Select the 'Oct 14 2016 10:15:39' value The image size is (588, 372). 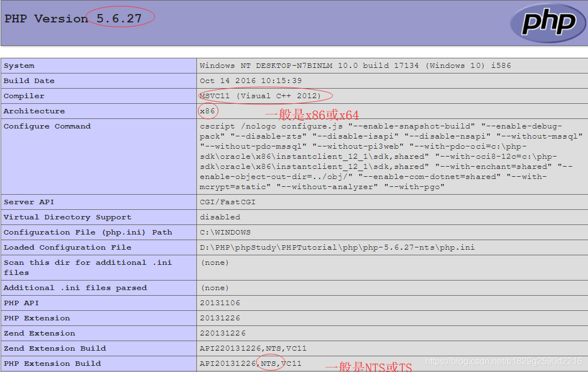(250, 81)
